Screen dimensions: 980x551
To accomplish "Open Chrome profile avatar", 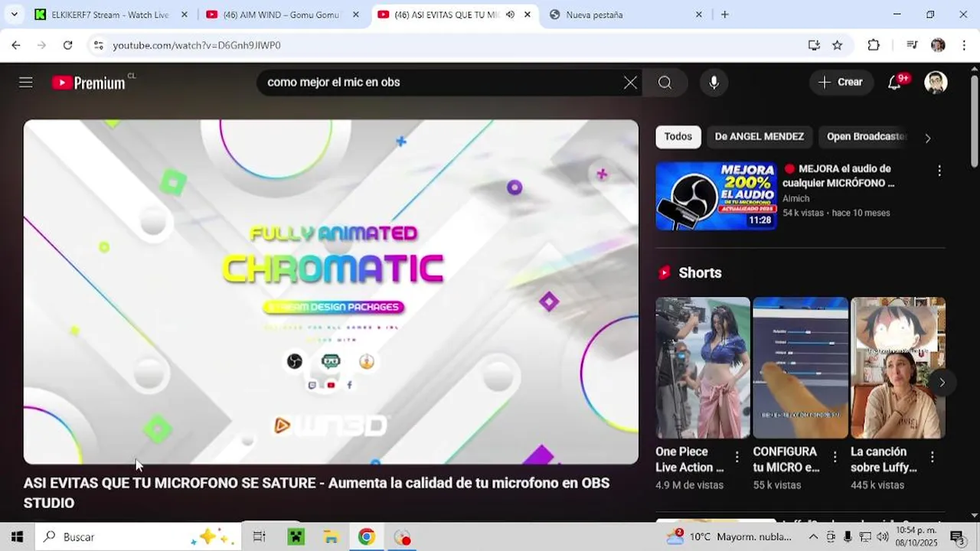I will coord(938,45).
